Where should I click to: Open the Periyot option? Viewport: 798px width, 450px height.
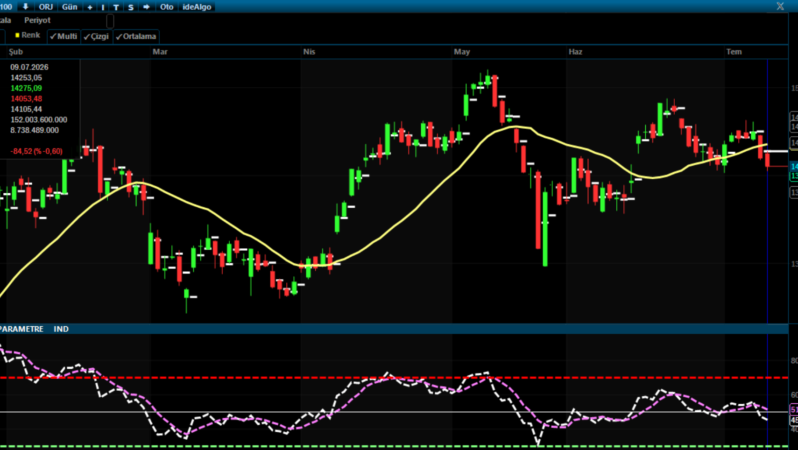tap(38, 20)
